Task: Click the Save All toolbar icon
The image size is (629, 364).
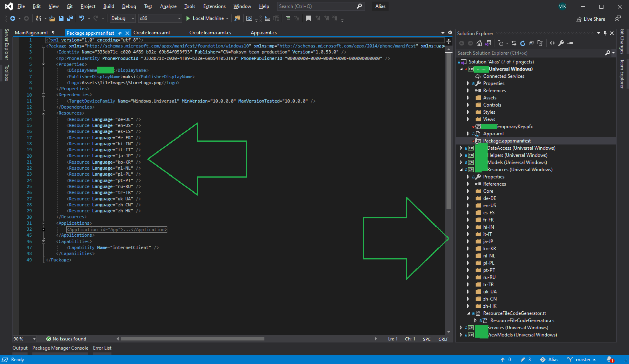Action: (x=70, y=18)
